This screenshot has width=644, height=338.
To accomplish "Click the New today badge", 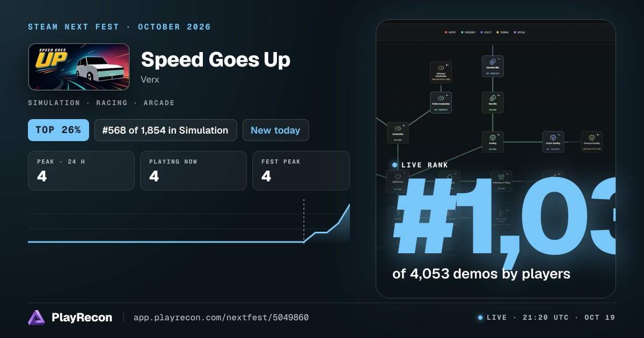I will click(276, 130).
